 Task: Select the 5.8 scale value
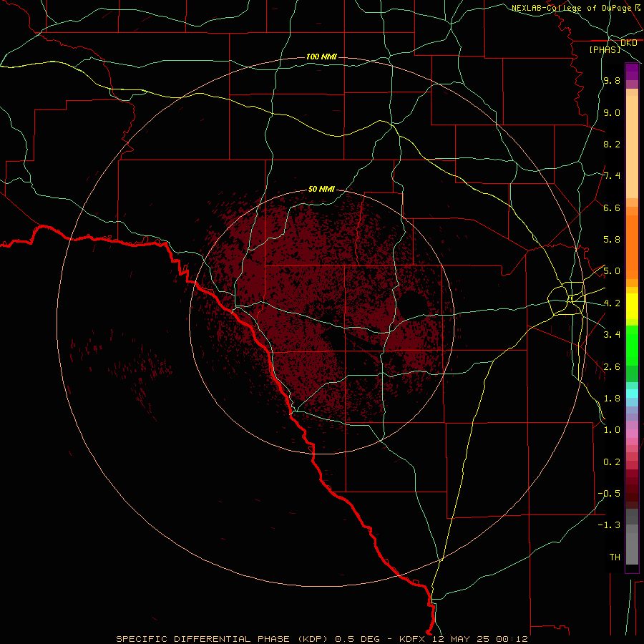coord(612,240)
